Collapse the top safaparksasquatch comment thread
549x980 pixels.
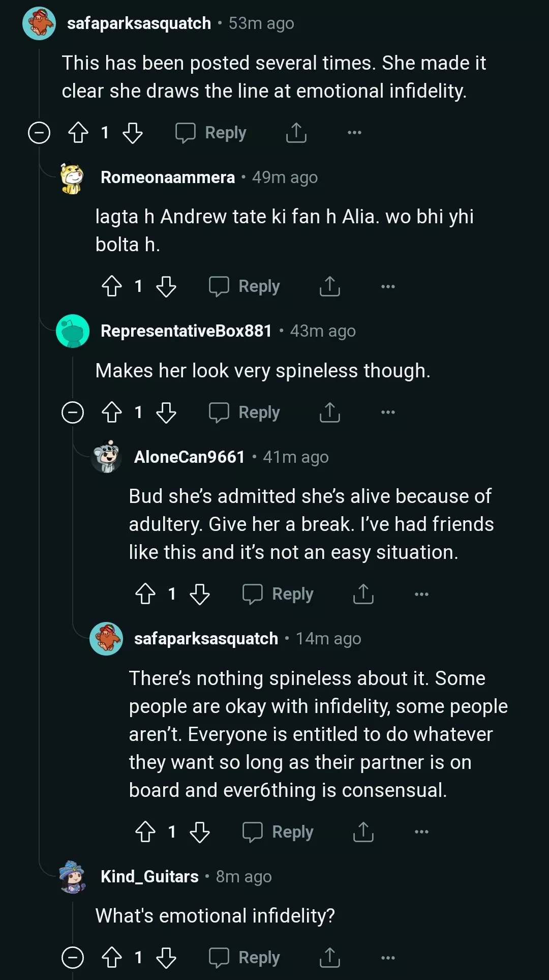(x=39, y=133)
